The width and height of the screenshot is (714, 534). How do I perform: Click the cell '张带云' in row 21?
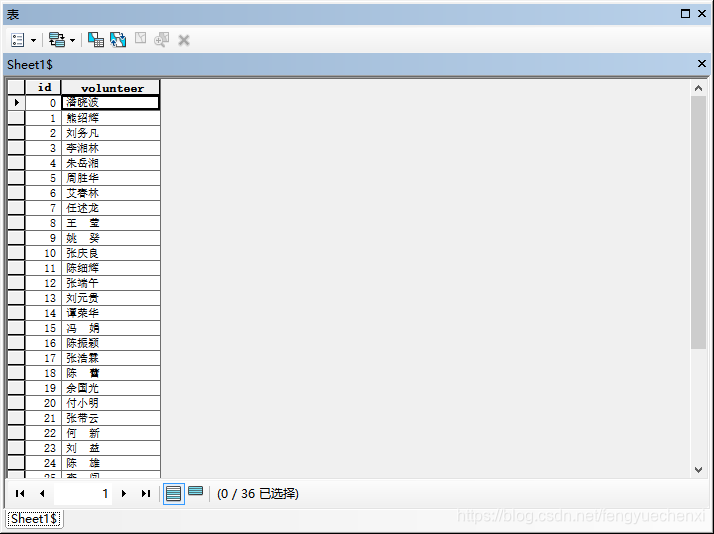(111, 418)
